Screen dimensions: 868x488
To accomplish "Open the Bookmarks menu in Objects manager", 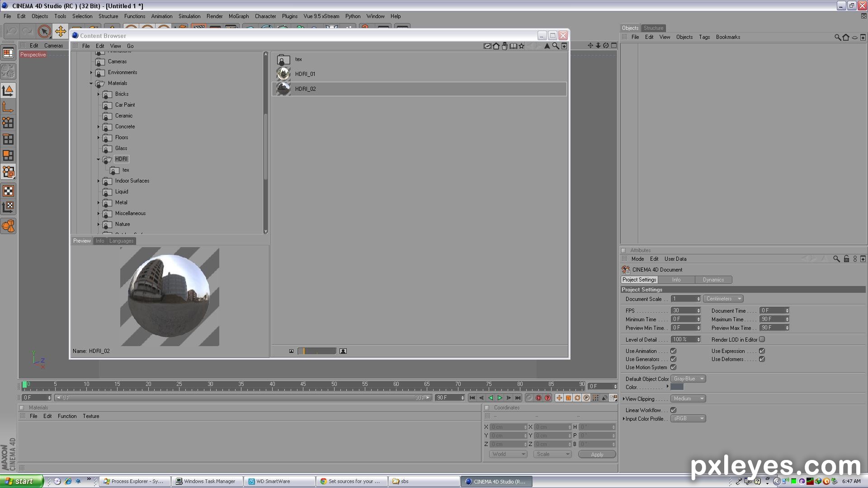I will click(728, 37).
